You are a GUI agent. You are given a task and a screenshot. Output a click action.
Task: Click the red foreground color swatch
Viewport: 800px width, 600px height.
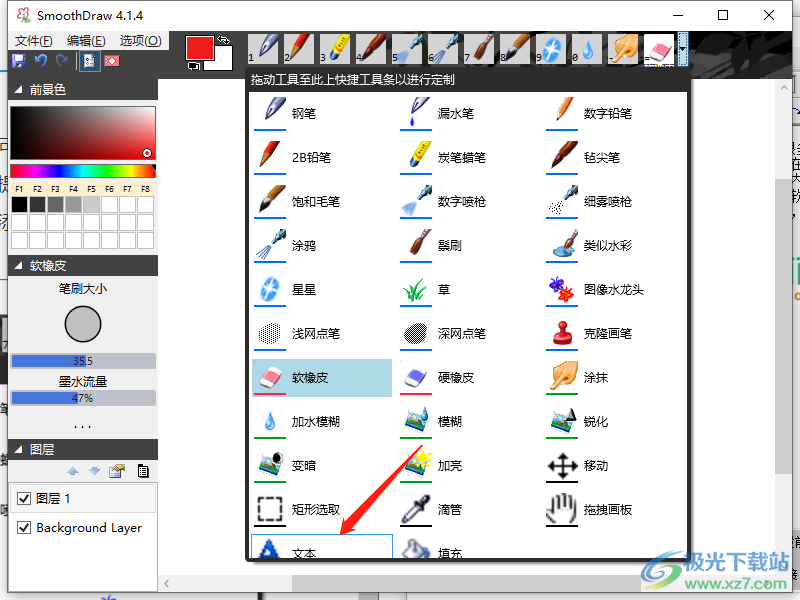point(199,48)
